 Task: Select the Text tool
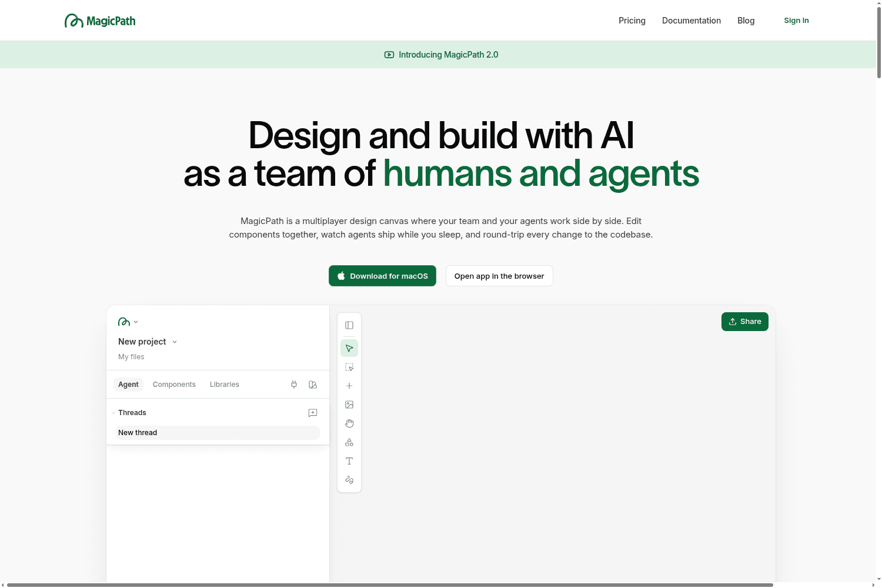349,461
